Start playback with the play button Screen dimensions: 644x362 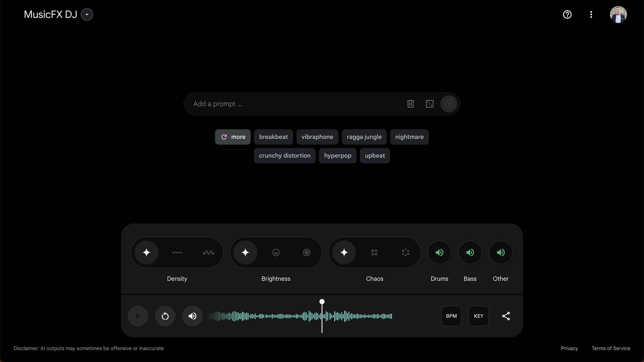click(x=138, y=316)
